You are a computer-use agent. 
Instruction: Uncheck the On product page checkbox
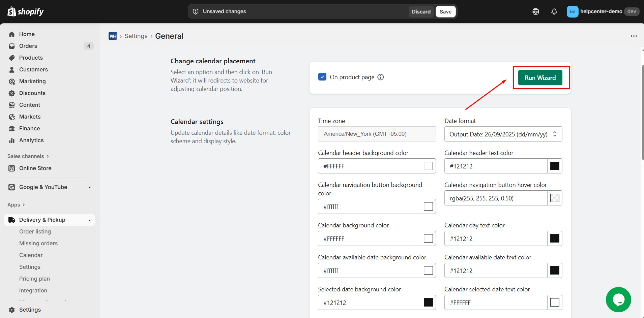tap(322, 77)
